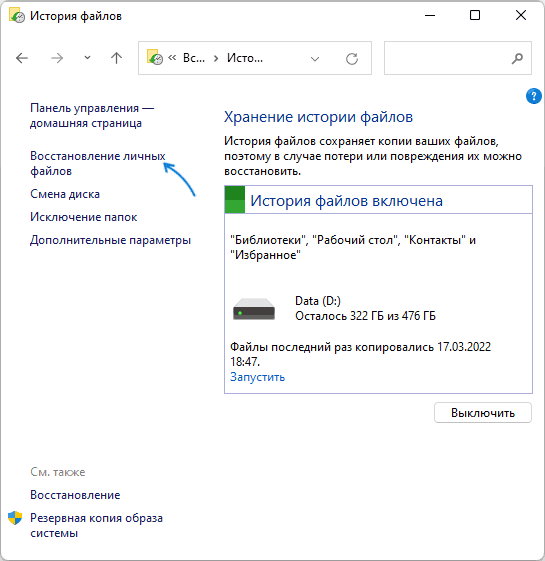Open Смена диска link
545x561 pixels.
(x=65, y=194)
